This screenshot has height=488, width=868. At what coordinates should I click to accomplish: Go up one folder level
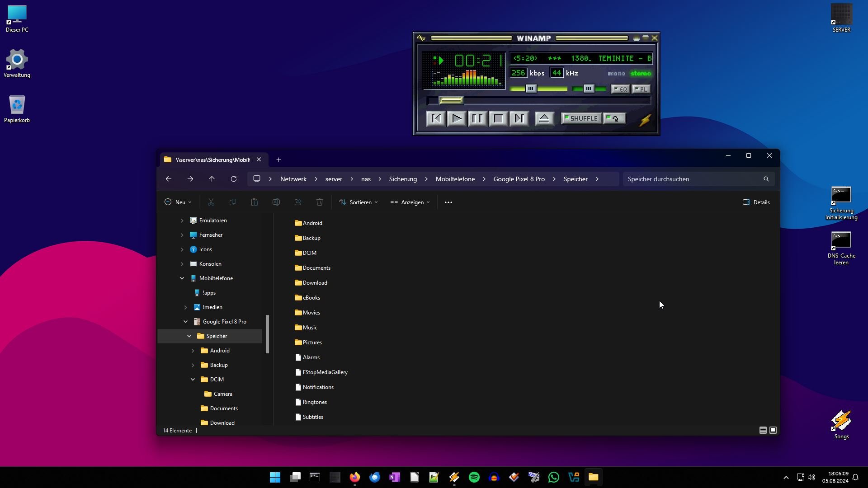coord(212,179)
